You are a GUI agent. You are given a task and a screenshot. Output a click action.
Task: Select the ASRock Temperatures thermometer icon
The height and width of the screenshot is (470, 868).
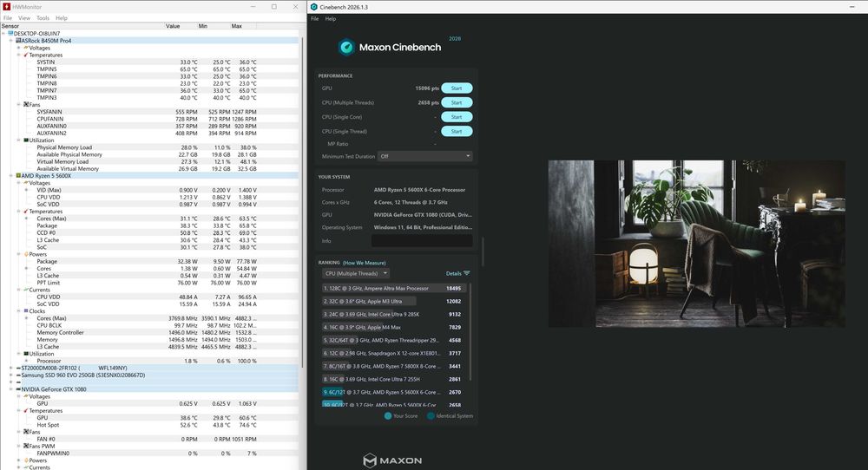(26, 55)
